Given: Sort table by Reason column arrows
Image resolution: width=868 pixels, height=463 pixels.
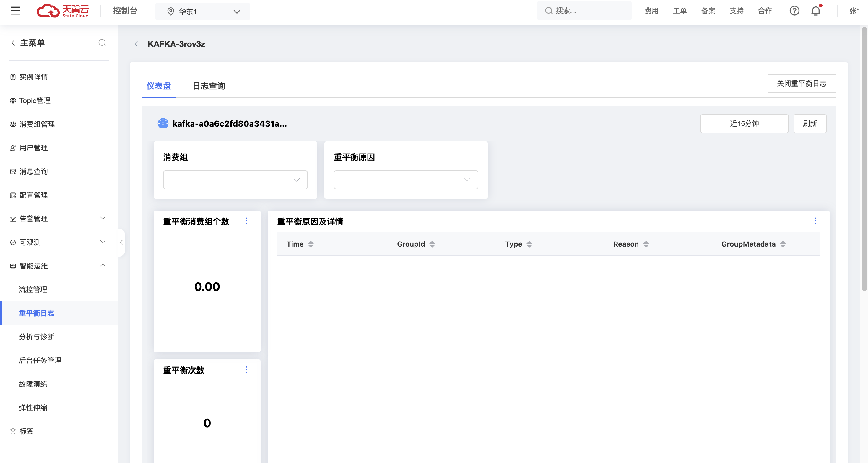Looking at the screenshot, I should (646, 244).
